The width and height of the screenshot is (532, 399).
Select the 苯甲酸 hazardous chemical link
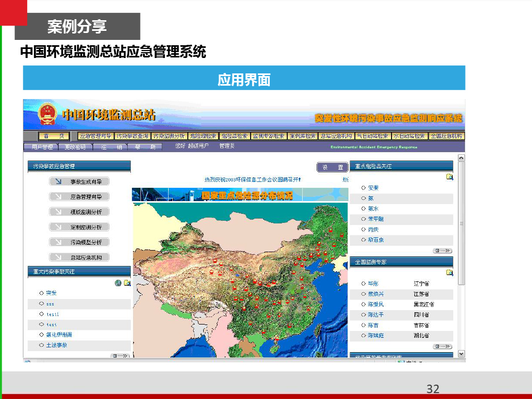376,219
